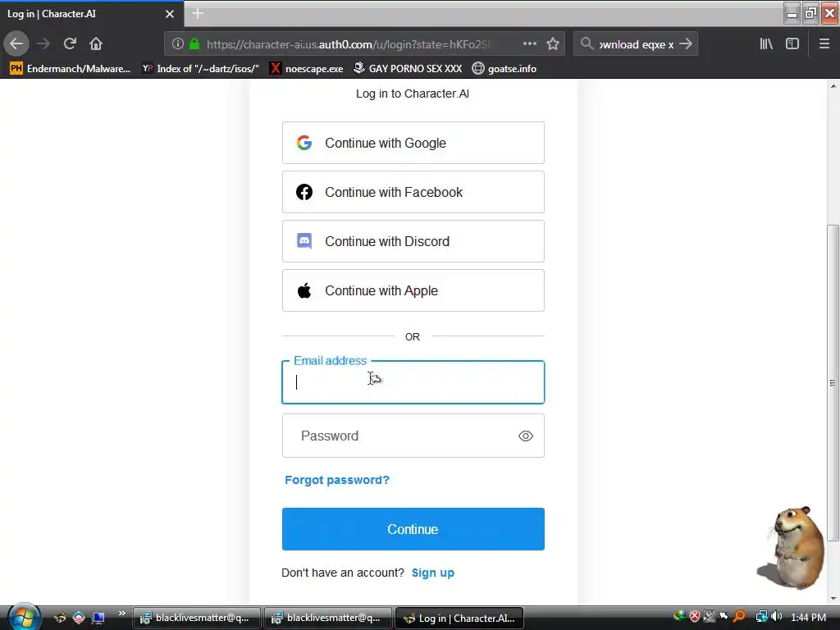Click the page vertical scrollbar thumb
The width and height of the screenshot is (840, 630).
click(833, 383)
